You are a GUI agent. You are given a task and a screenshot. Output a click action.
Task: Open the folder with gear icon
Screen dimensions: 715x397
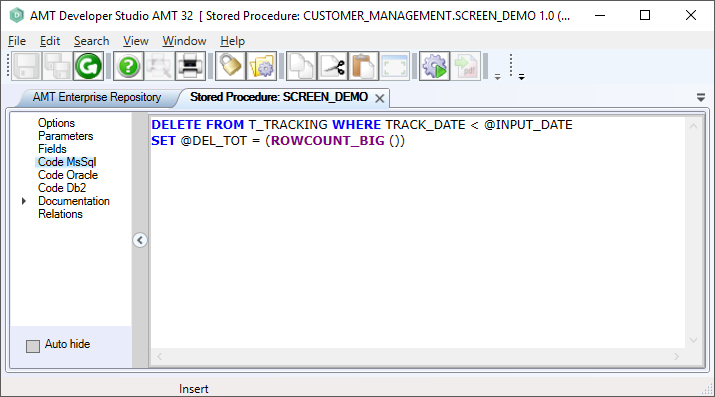click(261, 67)
